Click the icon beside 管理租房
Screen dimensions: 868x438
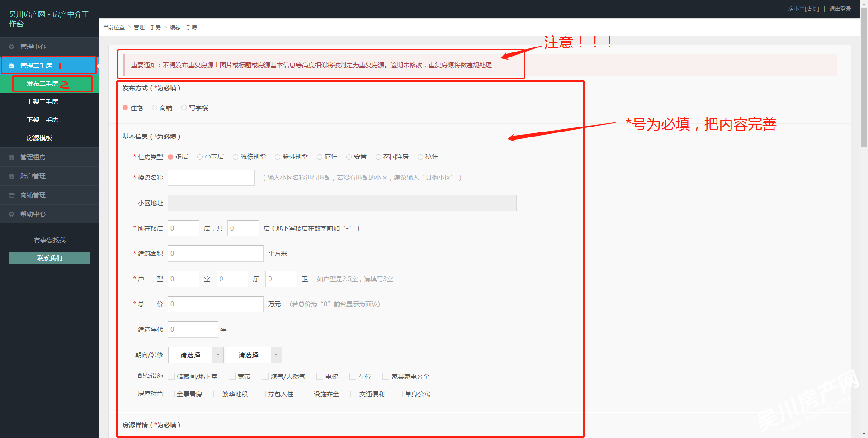[x=12, y=157]
